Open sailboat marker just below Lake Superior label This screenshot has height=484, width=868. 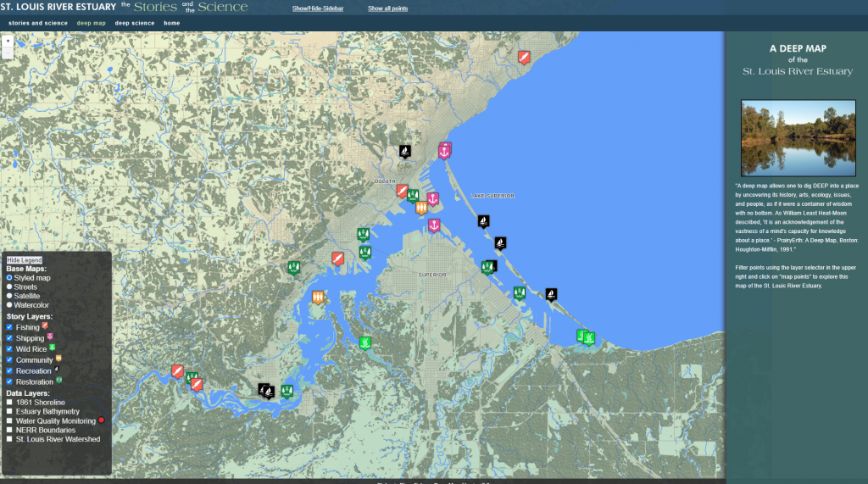(483, 222)
